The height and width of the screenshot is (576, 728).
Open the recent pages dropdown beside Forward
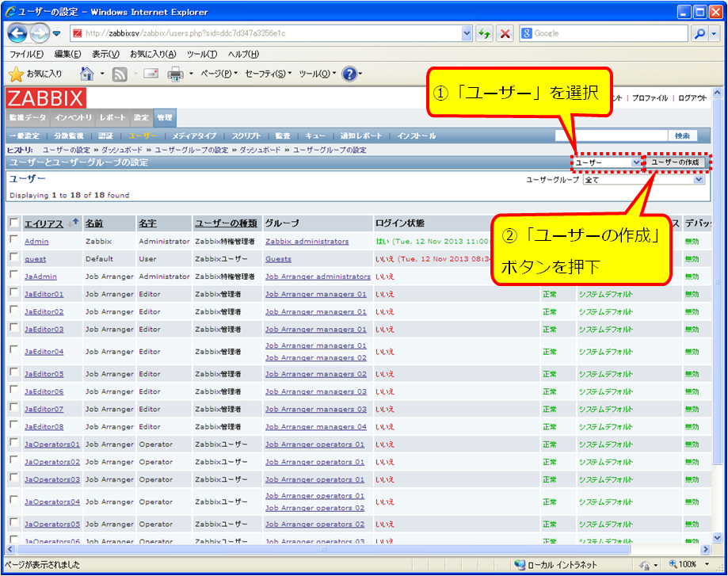click(57, 33)
